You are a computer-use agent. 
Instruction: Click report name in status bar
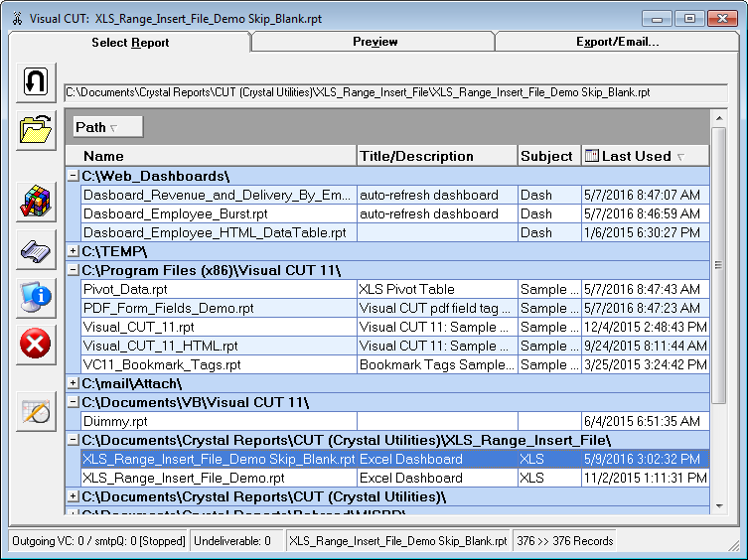click(x=398, y=541)
